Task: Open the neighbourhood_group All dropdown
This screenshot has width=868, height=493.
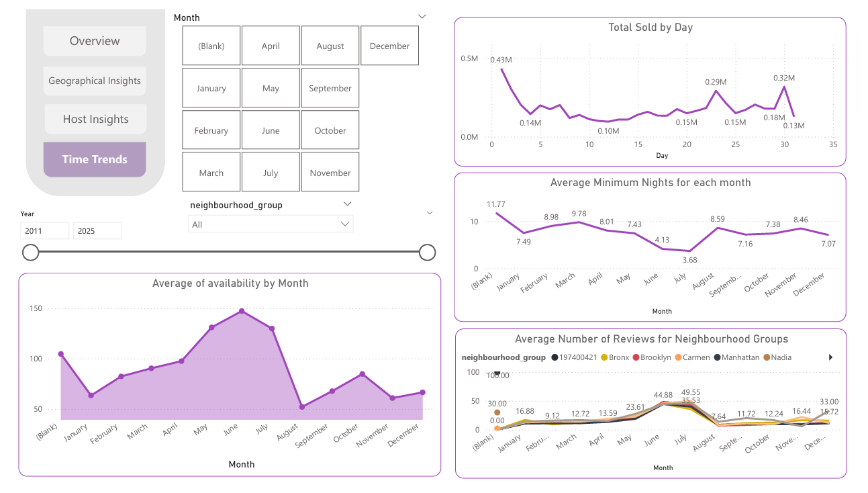Action: pos(271,224)
